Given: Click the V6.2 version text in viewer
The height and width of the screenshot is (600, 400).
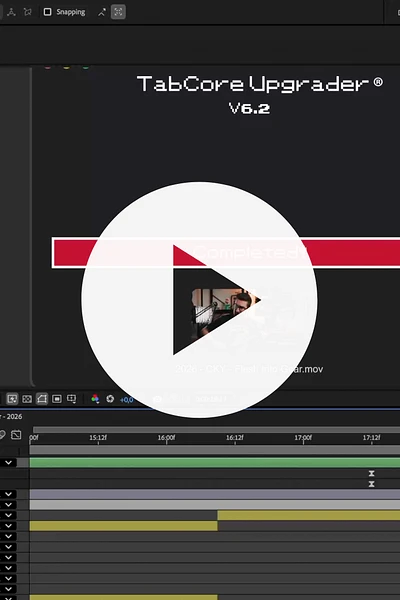Looking at the screenshot, I should (x=249, y=108).
